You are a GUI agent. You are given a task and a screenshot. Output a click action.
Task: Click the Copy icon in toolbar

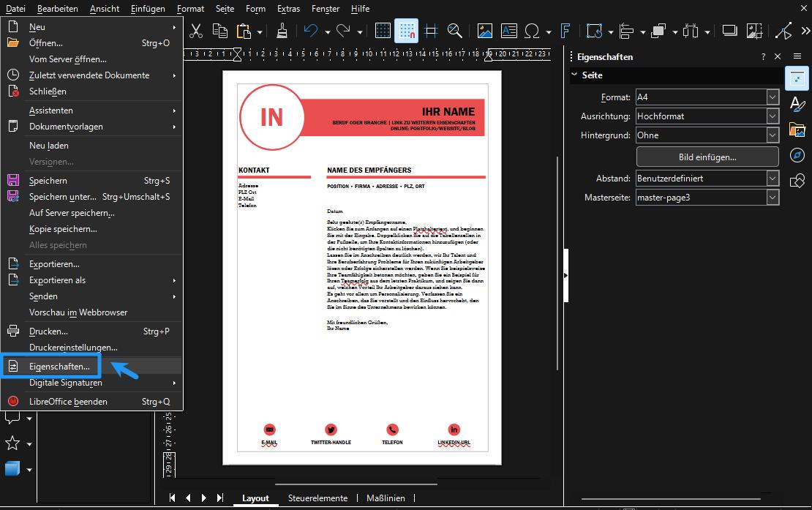click(x=220, y=31)
